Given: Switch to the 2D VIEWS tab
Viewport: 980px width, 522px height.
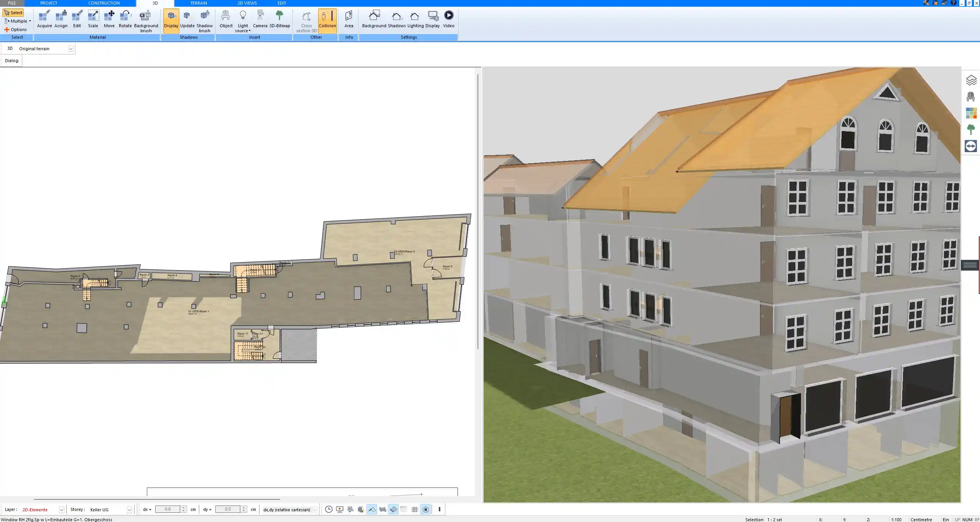Looking at the screenshot, I should (x=247, y=3).
